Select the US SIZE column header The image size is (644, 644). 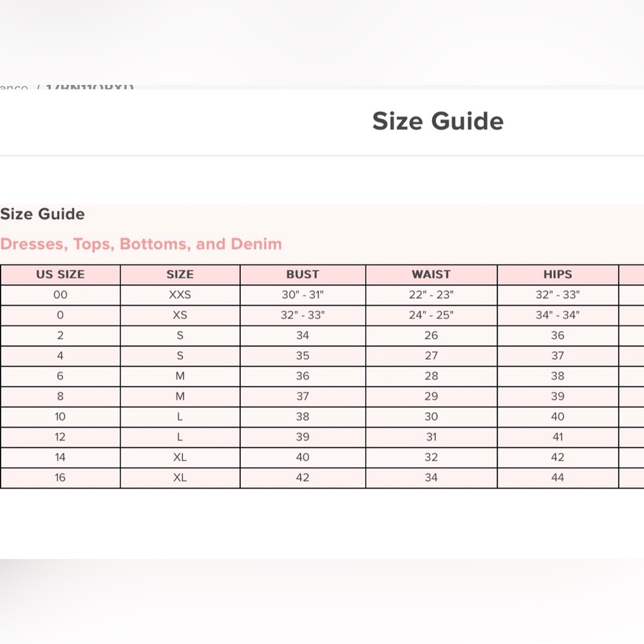[60, 274]
